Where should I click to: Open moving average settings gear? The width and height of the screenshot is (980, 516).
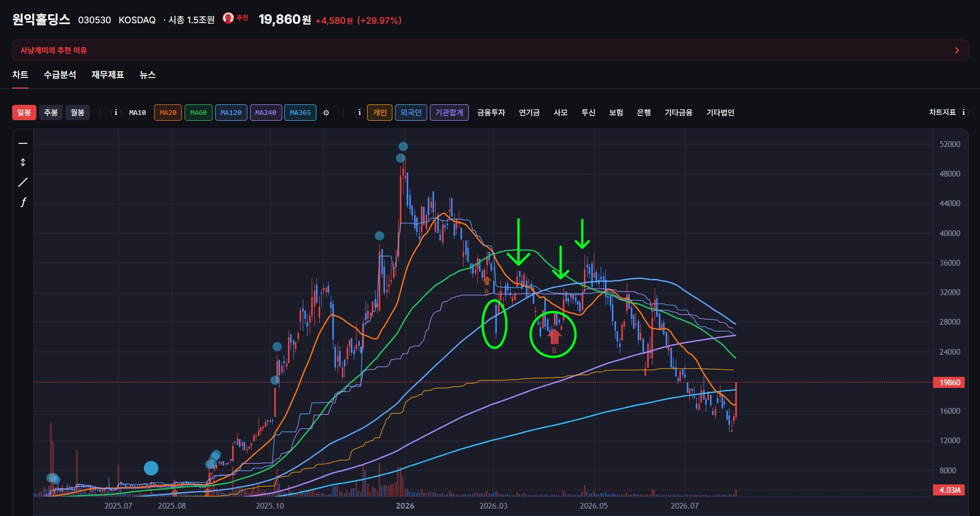click(x=326, y=113)
